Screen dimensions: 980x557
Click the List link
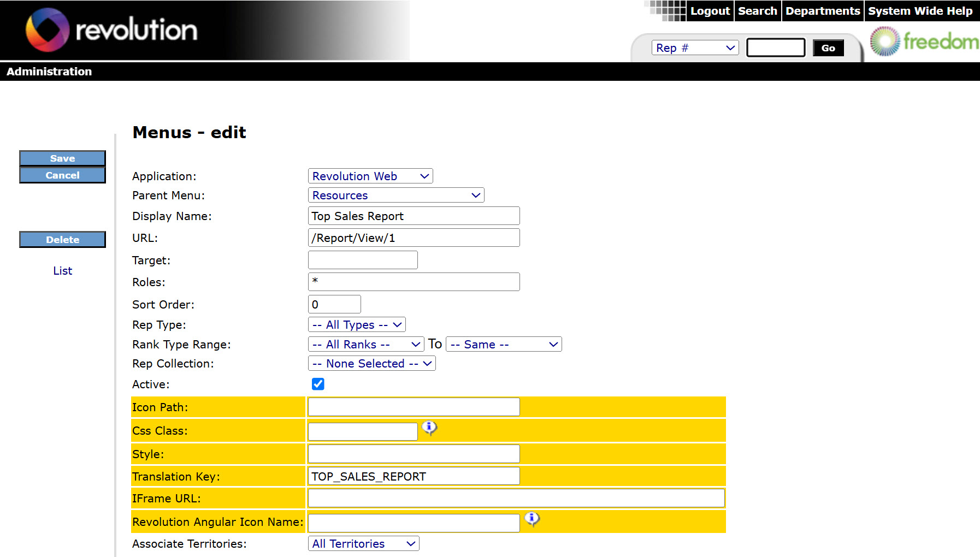coord(62,270)
